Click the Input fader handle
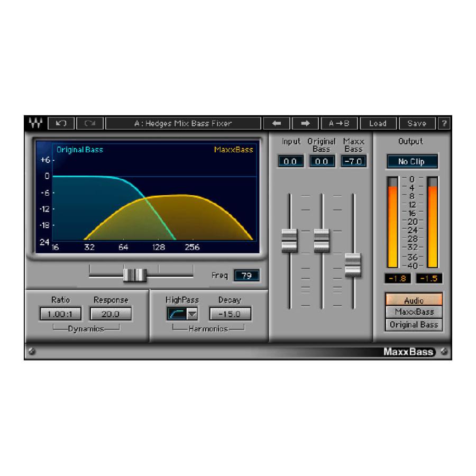This screenshot has height=476, width=476. pos(289,241)
